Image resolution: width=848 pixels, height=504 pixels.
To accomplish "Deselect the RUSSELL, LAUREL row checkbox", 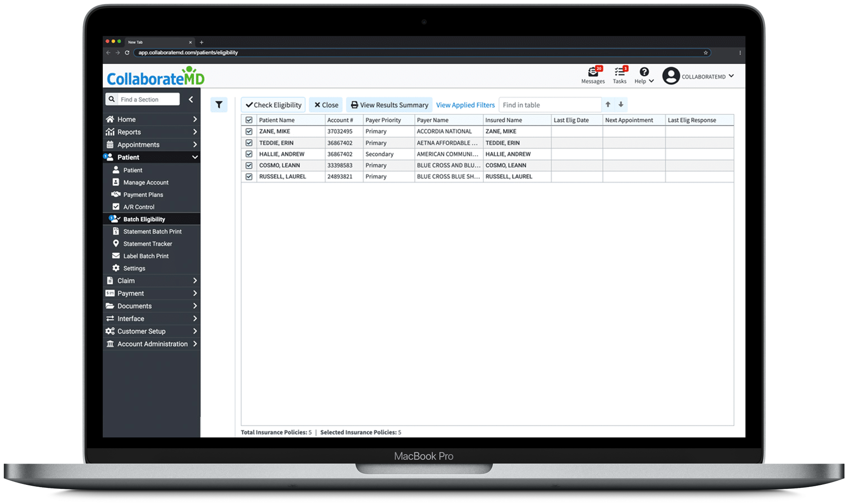I will 249,176.
